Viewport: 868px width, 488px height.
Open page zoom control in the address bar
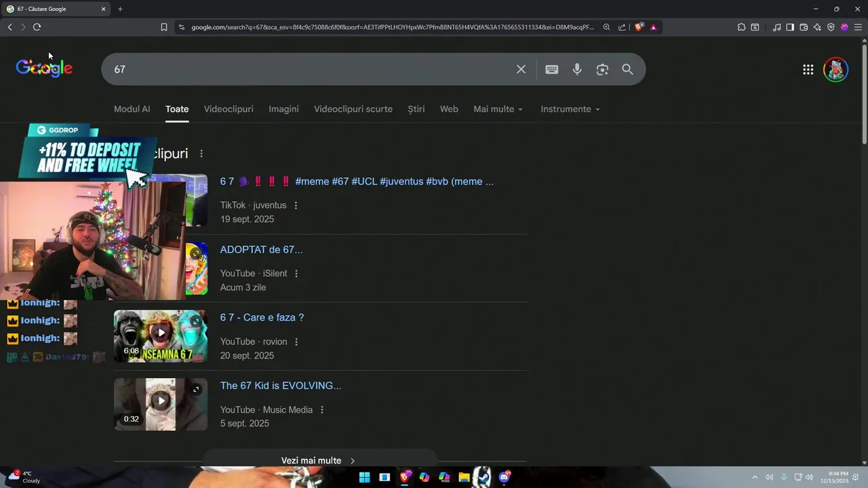click(x=606, y=27)
